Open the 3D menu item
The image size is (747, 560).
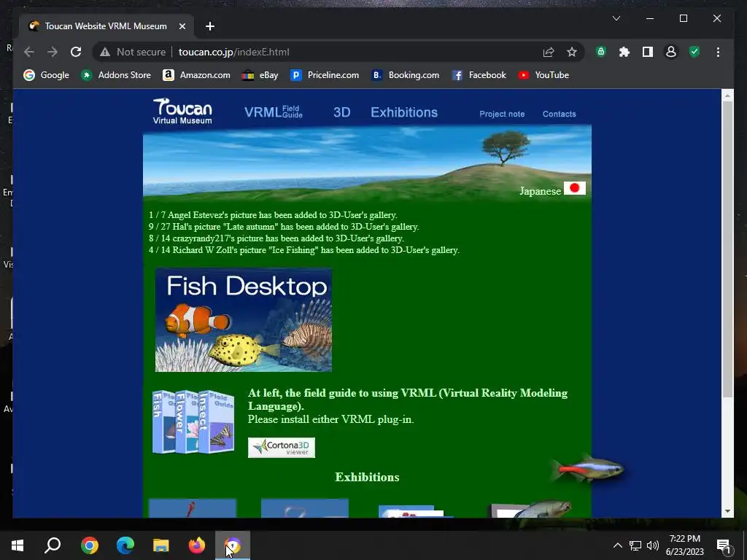341,112
